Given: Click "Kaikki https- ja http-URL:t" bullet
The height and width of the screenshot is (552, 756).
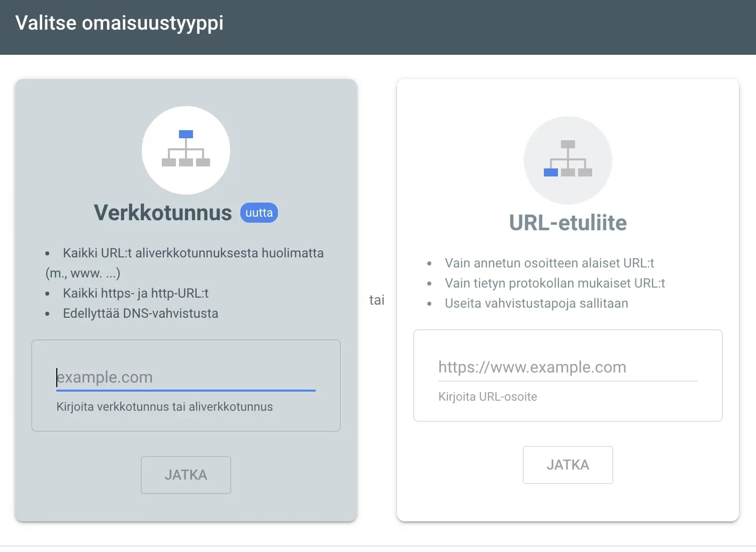Looking at the screenshot, I should (x=136, y=293).
